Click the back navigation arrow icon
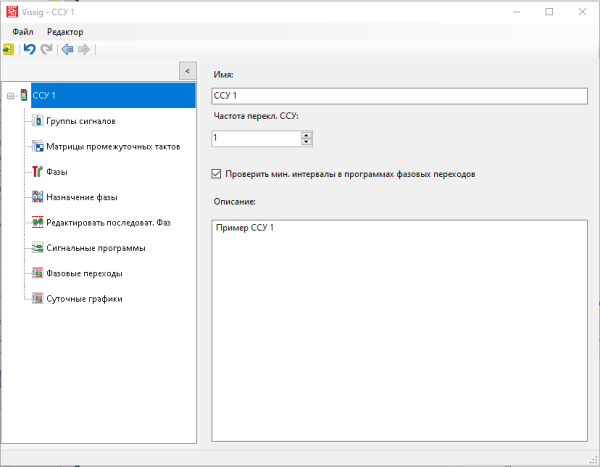This screenshot has height=467, width=600. [x=67, y=49]
